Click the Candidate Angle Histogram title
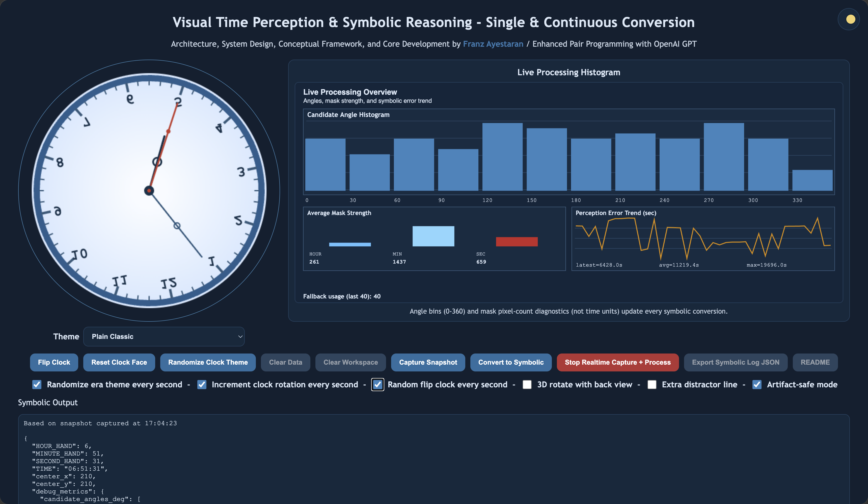This screenshot has width=868, height=504. pyautogui.click(x=348, y=115)
